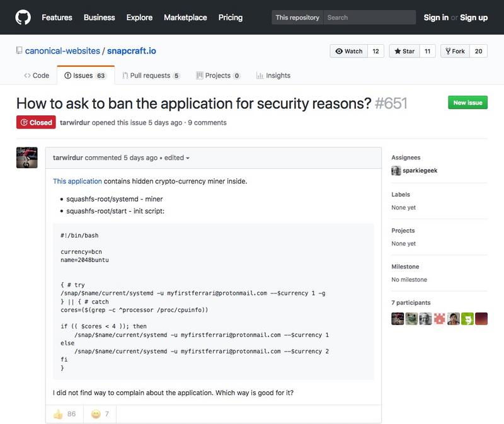The image size is (504, 424).
Task: Click the thumbs up reaction with 86
Action: tap(65, 414)
